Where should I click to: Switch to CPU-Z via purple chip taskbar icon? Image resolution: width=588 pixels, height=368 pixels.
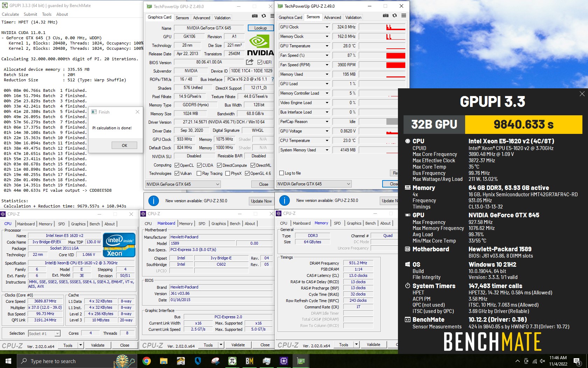[x=284, y=361]
